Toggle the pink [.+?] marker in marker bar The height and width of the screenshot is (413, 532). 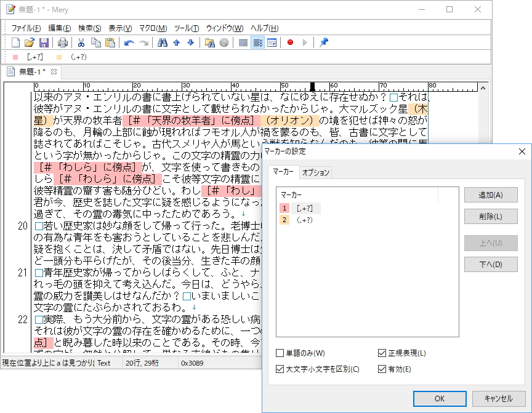point(28,57)
